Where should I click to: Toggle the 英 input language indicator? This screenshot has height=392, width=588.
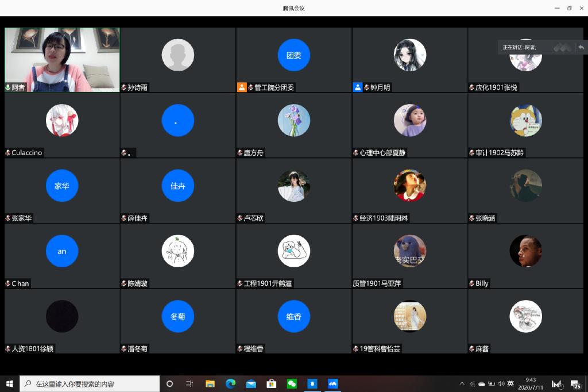click(x=510, y=383)
